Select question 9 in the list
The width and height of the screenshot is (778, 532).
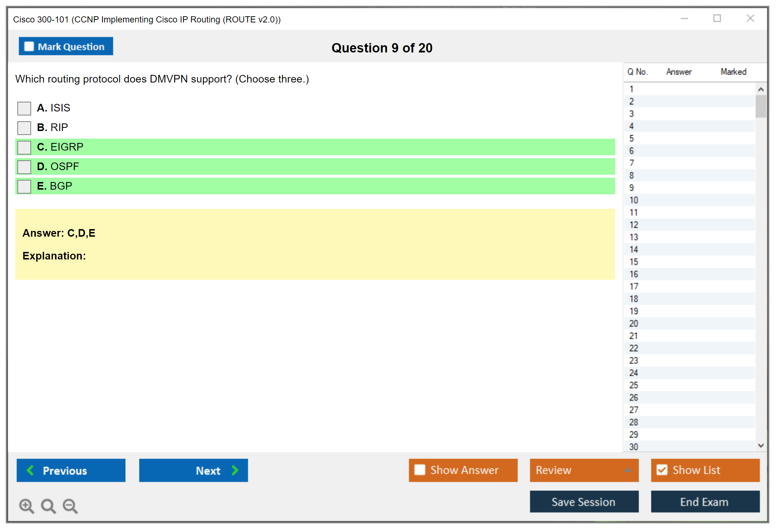click(632, 188)
